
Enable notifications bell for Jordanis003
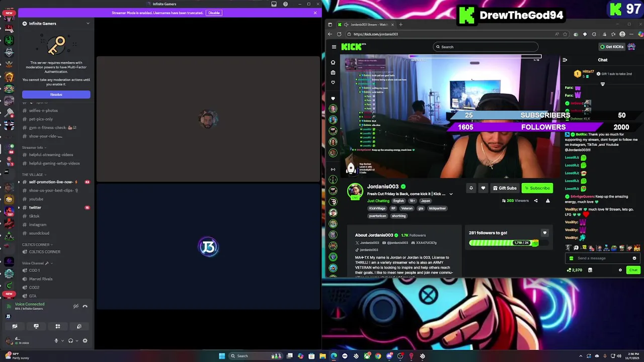tap(471, 188)
